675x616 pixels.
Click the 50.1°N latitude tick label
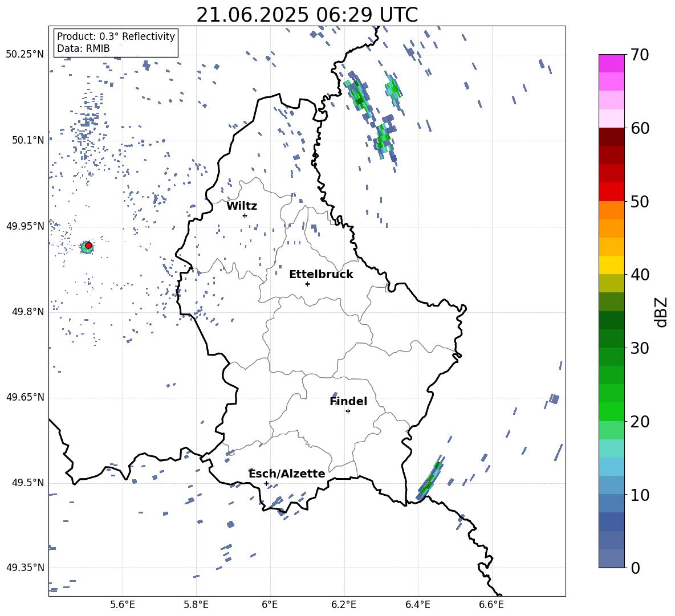click(x=28, y=140)
